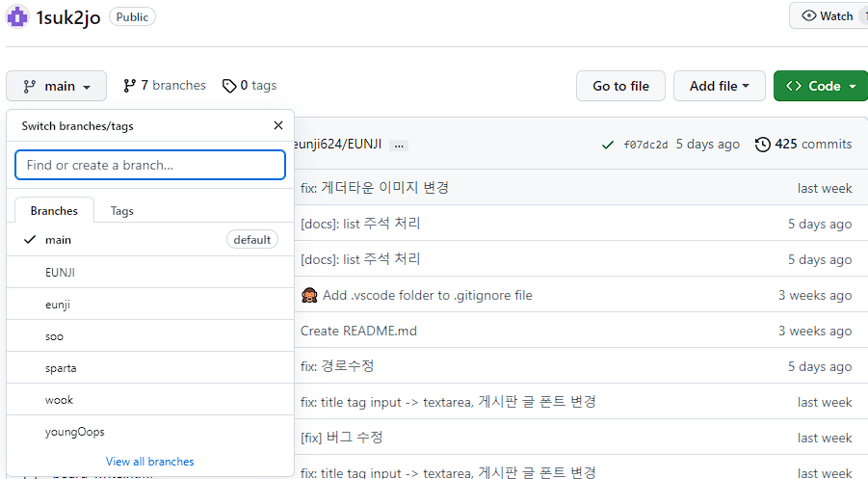Screen dimensions: 868x479
Task: Switch to the Tags tab
Action: point(121,211)
